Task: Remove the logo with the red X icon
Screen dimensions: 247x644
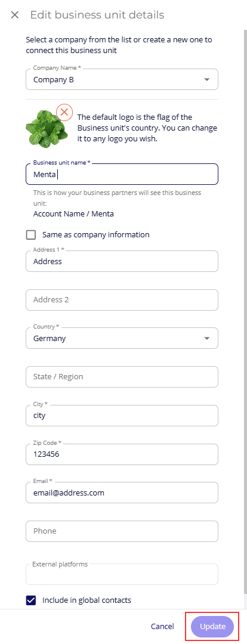Action: click(64, 112)
